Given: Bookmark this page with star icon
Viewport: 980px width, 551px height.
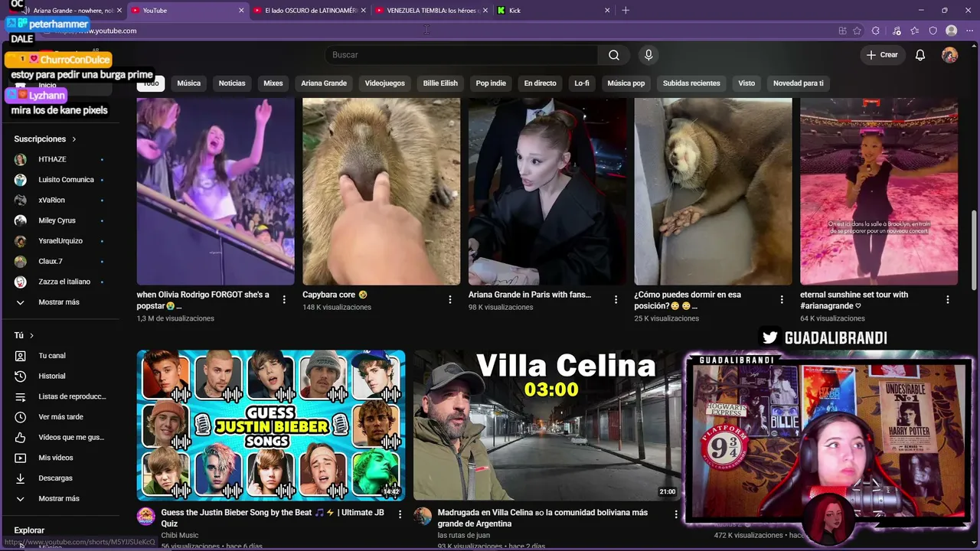Looking at the screenshot, I should [x=857, y=31].
